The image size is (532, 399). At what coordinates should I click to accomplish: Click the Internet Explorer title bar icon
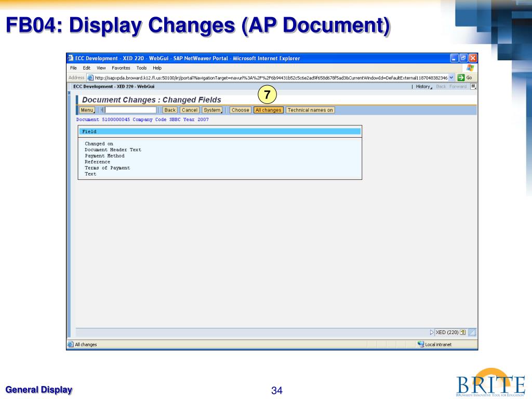tap(71, 58)
